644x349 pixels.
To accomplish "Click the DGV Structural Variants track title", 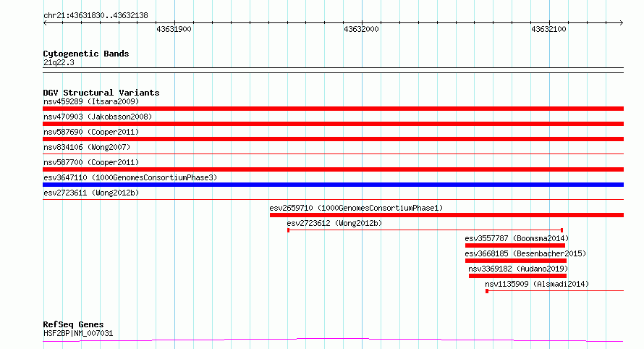I will click(x=101, y=93).
